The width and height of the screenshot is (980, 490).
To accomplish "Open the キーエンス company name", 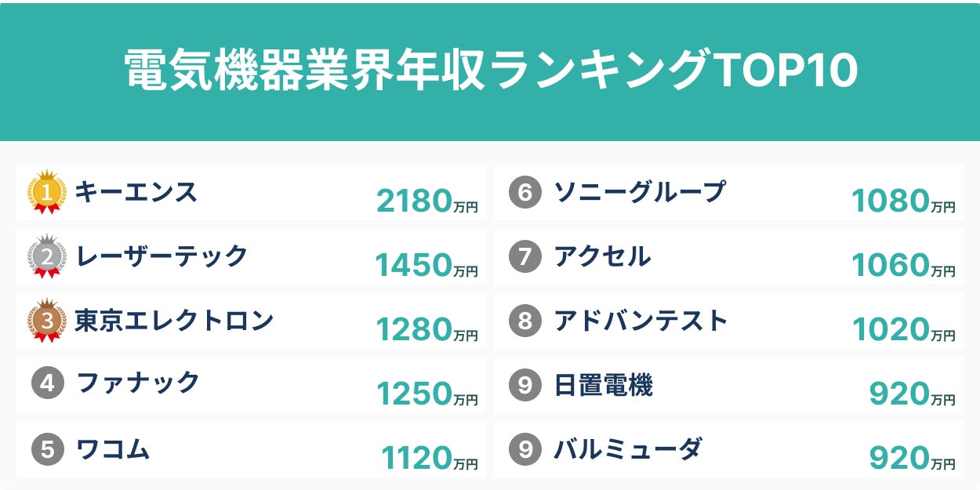I will click(x=136, y=192).
